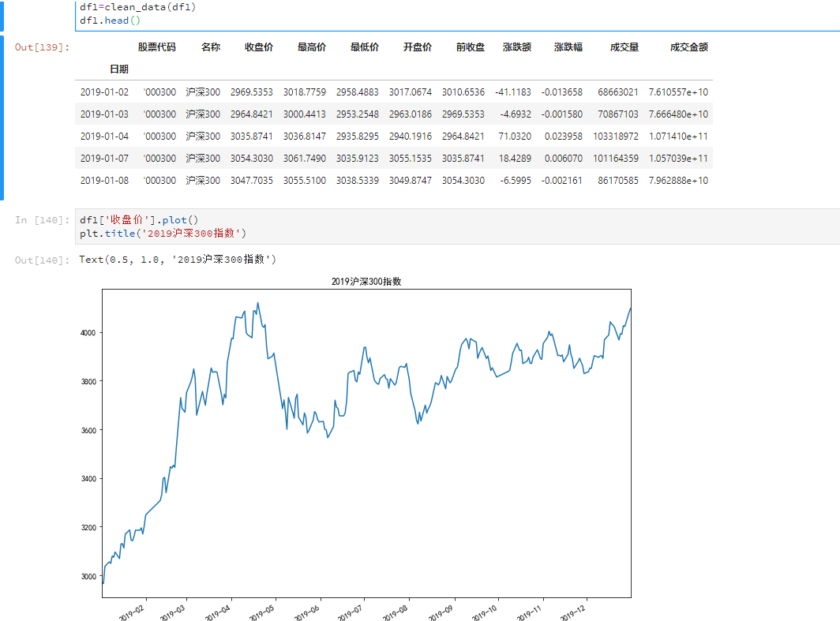Click the 股票代码 column header
840x621 pixels.
156,47
